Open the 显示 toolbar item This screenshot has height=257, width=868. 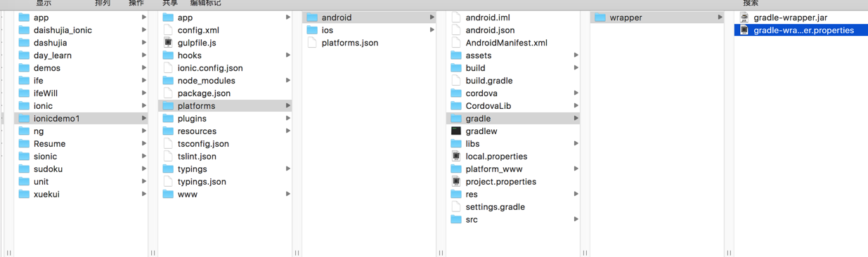point(44,3)
